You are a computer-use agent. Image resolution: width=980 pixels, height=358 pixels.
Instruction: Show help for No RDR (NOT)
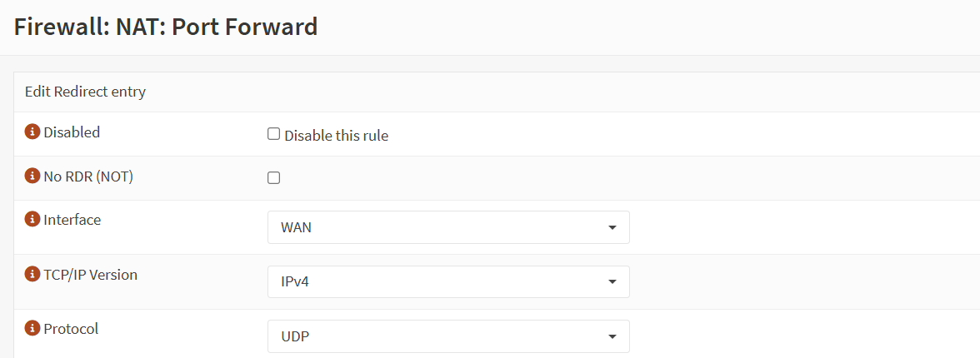pyautogui.click(x=32, y=177)
